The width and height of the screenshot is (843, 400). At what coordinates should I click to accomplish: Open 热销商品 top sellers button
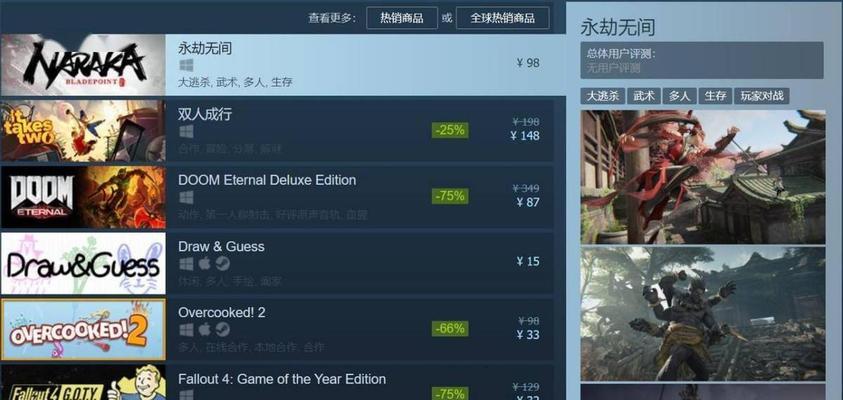tap(402, 18)
